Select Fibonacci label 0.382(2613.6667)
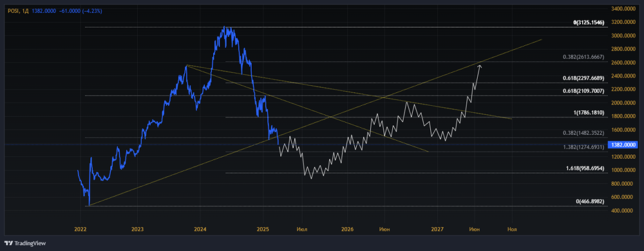This screenshot has height=251, width=644. tap(583, 57)
